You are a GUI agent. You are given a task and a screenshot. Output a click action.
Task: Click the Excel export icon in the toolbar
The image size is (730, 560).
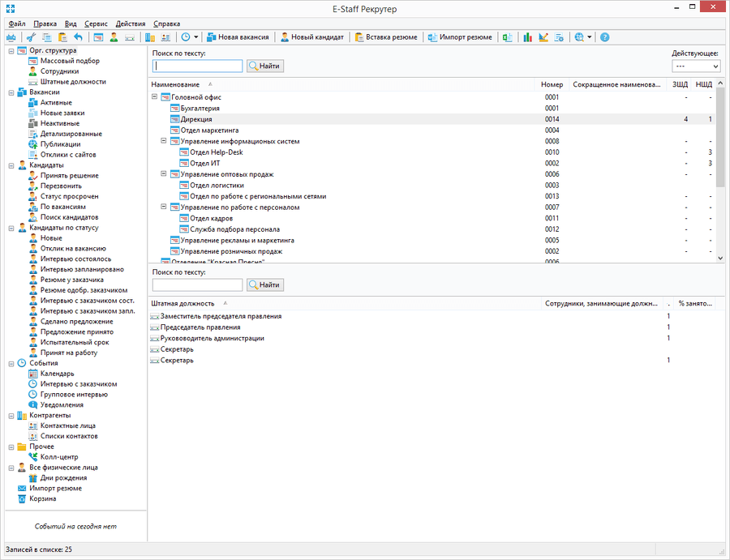coord(508,37)
